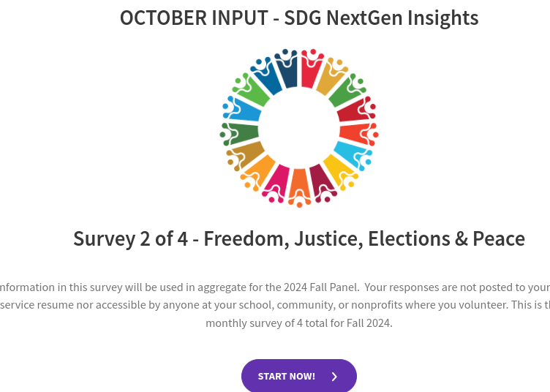
Task: Click the 'Survey 2 of 4' heading
Action: coord(299,238)
